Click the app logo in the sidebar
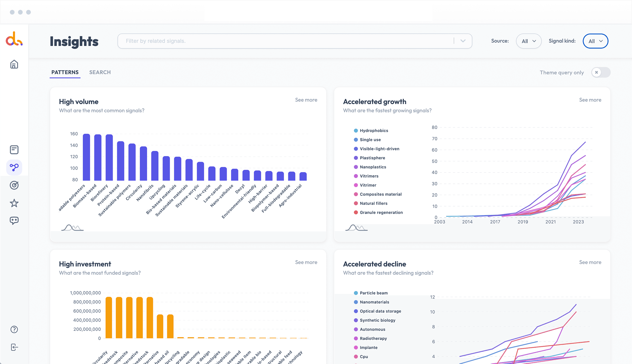Image resolution: width=632 pixels, height=364 pixels. pos(14,39)
